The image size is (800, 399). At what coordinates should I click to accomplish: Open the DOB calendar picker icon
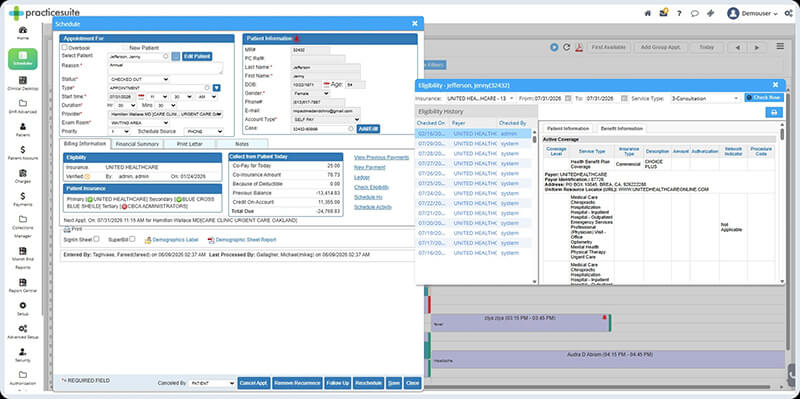point(327,84)
